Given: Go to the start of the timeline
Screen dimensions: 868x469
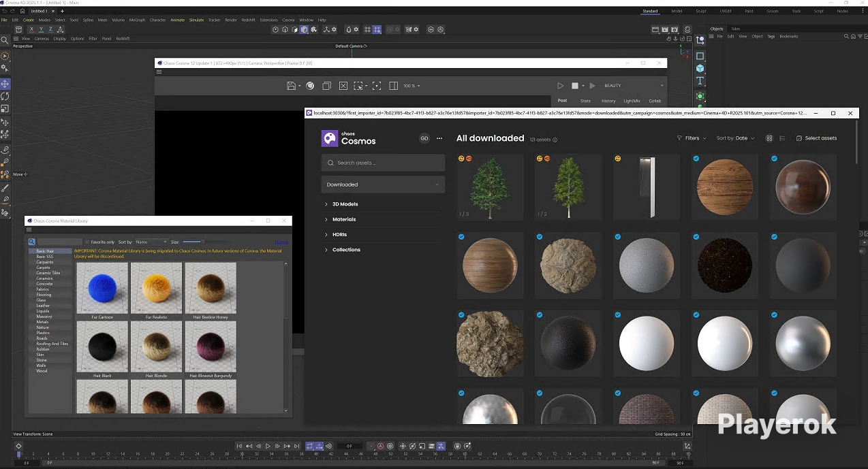Looking at the screenshot, I should [239, 447].
